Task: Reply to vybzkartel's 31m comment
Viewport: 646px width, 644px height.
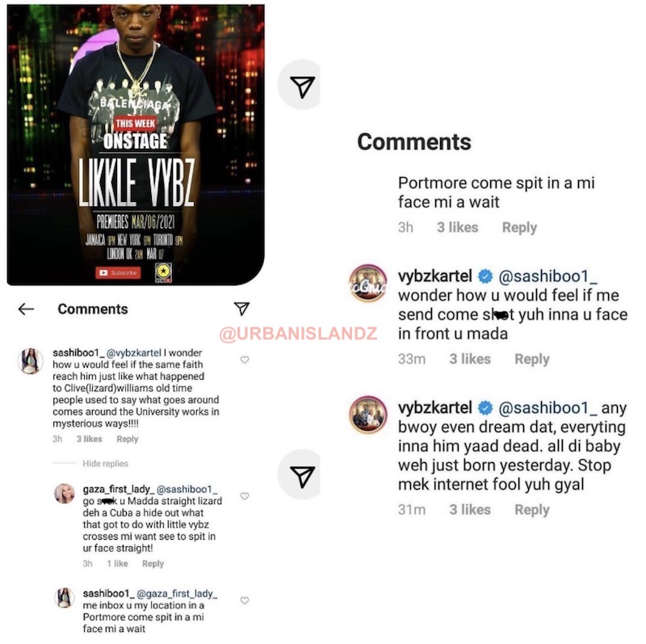Action: [x=532, y=510]
